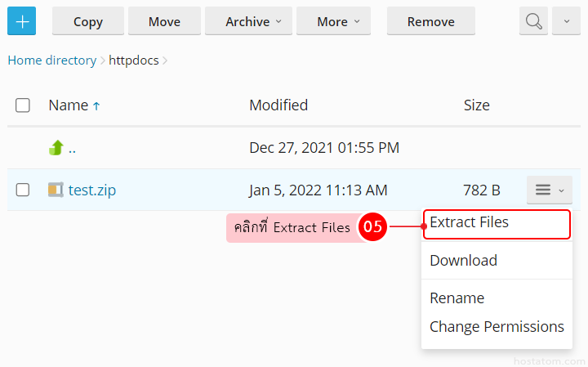Click the Remove button
The height and width of the screenshot is (367, 588).
[x=431, y=21]
